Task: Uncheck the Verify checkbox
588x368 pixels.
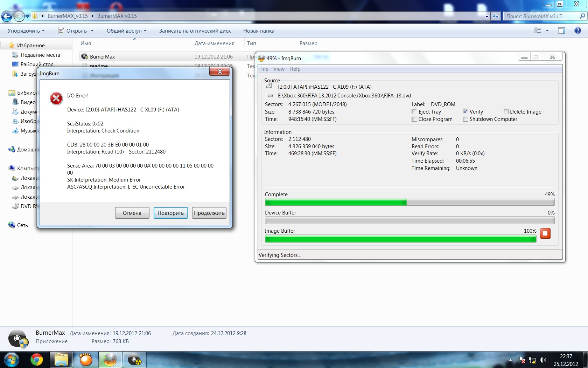Action: pos(465,111)
